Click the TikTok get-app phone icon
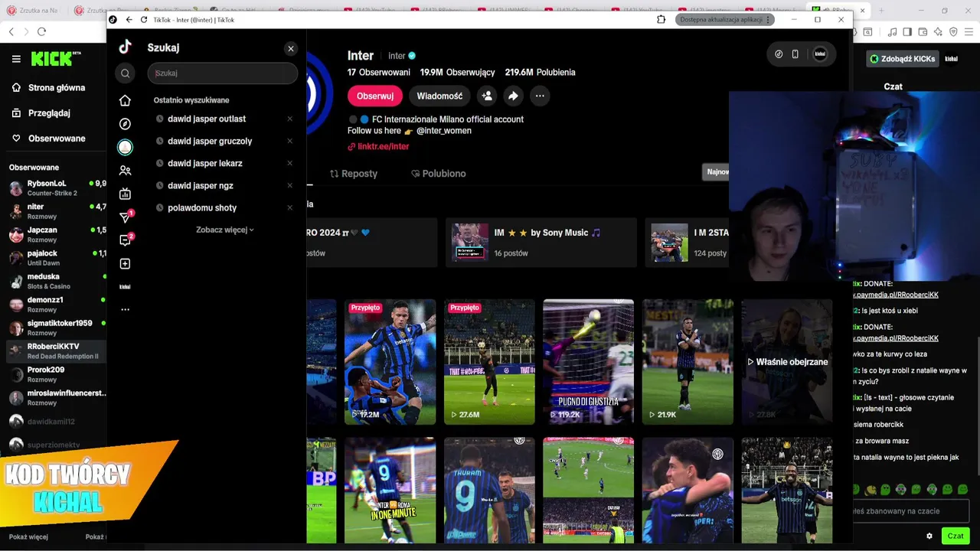The width and height of the screenshot is (980, 551). [795, 54]
